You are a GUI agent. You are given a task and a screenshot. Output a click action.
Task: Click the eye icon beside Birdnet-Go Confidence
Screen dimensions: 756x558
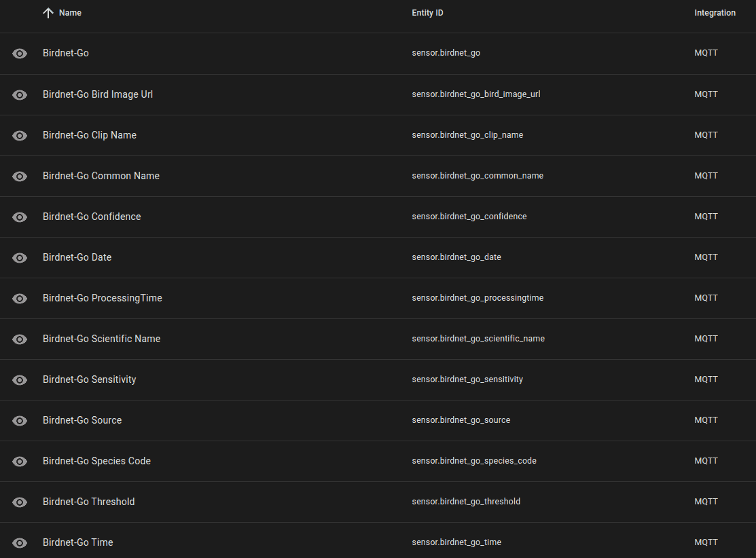(20, 217)
